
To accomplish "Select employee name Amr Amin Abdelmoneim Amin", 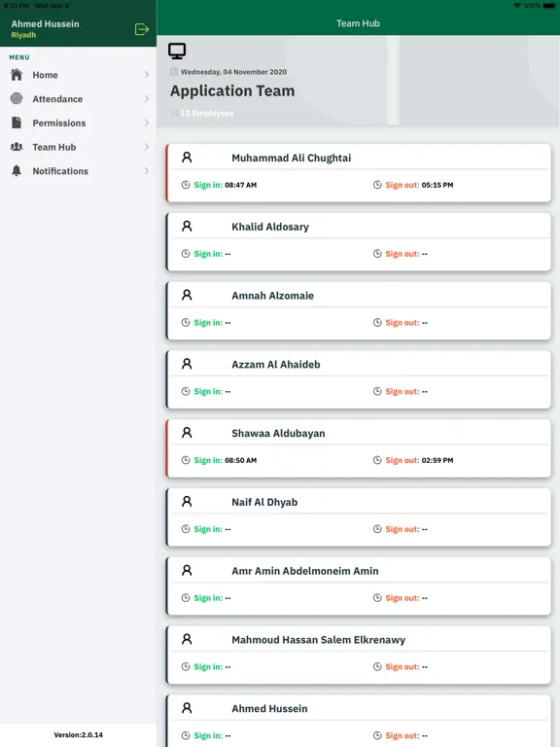I will point(304,571).
